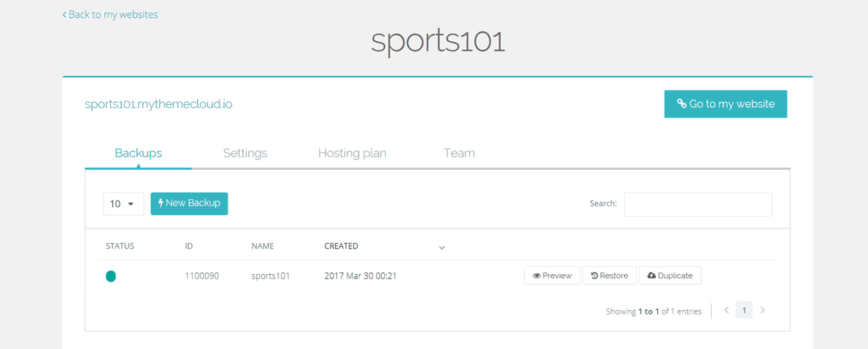Open the Settings tab
The height and width of the screenshot is (349, 868).
click(x=245, y=153)
